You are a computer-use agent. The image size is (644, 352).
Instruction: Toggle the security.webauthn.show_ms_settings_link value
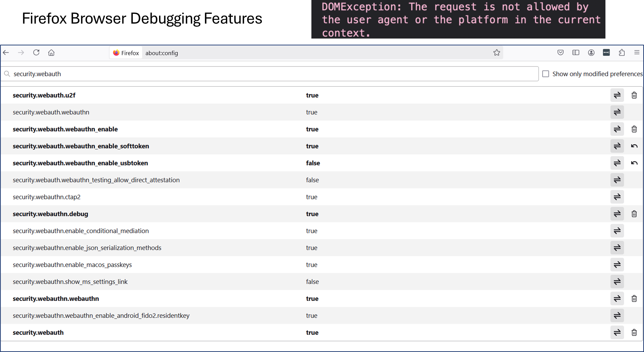[617, 282]
